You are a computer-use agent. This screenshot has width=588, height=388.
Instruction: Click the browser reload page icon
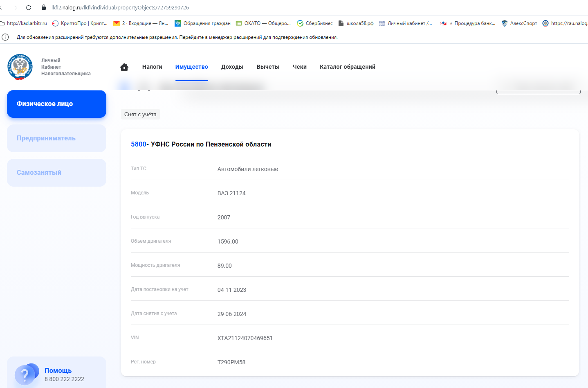click(x=29, y=7)
